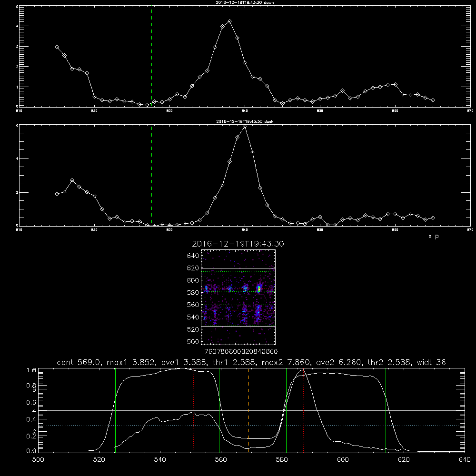Click the '560' label on the bottom plot x-axis
476x476 pixels.
(221, 460)
